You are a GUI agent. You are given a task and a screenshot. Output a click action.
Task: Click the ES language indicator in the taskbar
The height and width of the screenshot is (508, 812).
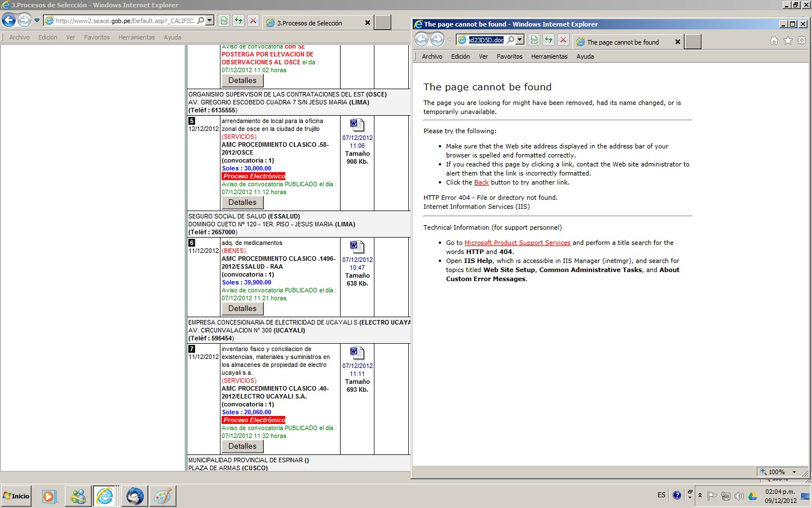(661, 495)
